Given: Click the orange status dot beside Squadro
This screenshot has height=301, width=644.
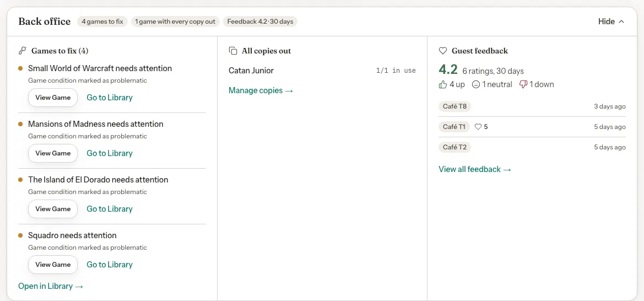Looking at the screenshot, I should tap(20, 235).
